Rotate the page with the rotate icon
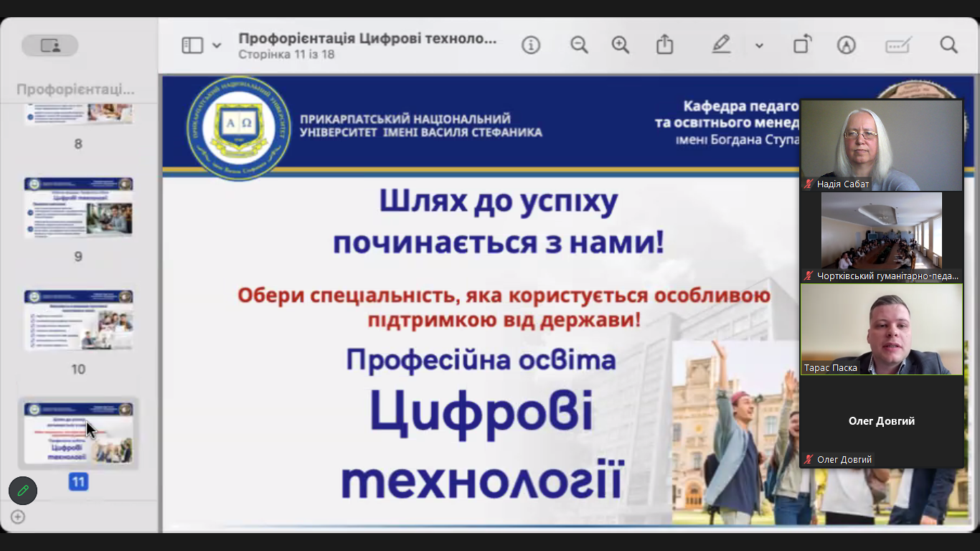 (x=802, y=45)
